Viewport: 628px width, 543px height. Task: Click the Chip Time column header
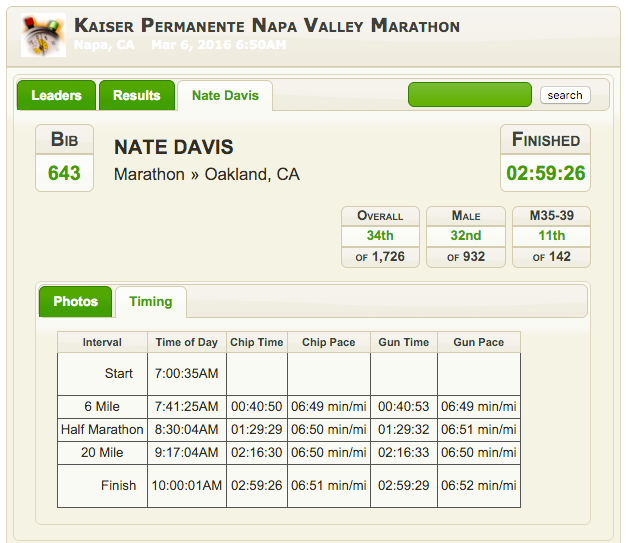coord(257,342)
